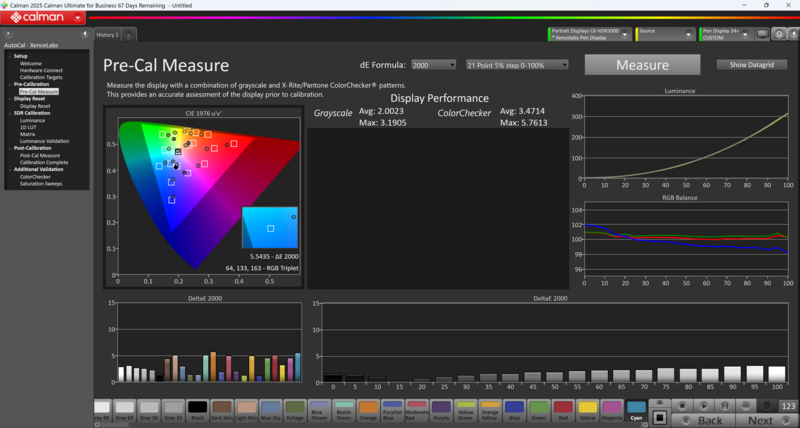The height and width of the screenshot is (428, 800).
Task: Select the Moderate Red patch swatch
Action: click(x=417, y=411)
